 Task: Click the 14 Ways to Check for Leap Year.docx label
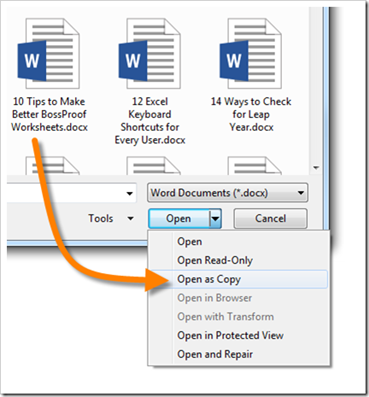251,114
